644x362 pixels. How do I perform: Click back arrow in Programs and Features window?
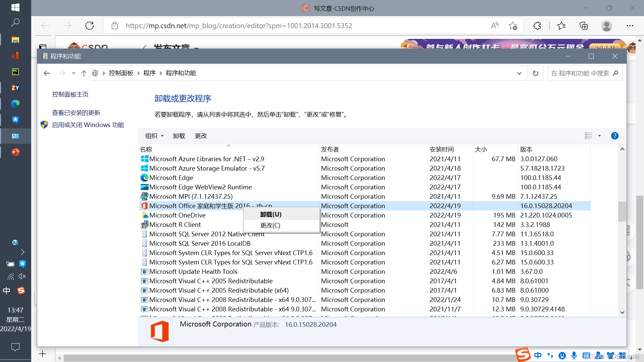click(x=47, y=73)
